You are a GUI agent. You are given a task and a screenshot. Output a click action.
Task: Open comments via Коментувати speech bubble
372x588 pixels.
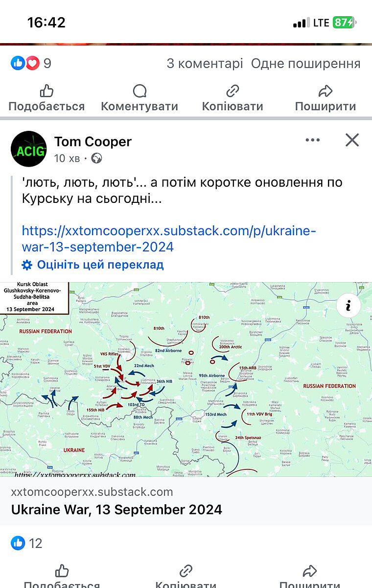(x=139, y=91)
